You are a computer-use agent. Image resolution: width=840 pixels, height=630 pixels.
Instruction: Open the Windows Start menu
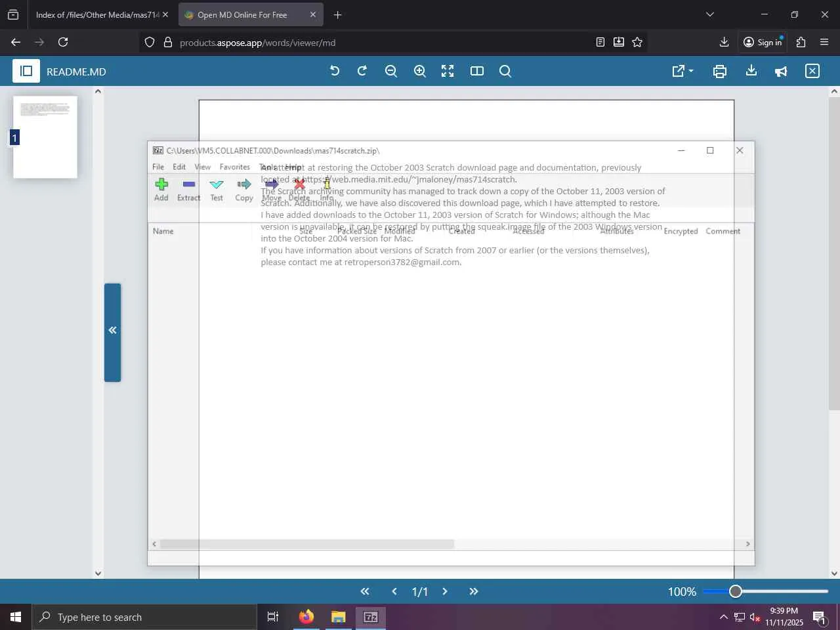pos(16,617)
